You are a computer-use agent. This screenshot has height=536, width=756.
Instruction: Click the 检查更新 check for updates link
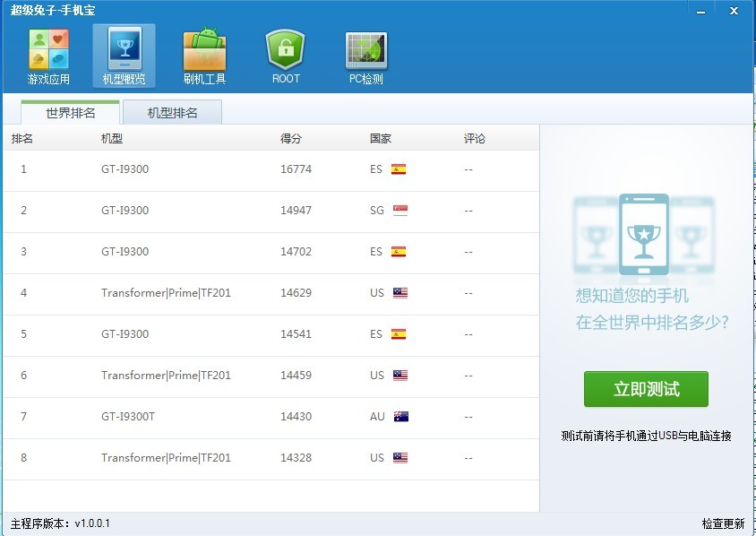[723, 523]
